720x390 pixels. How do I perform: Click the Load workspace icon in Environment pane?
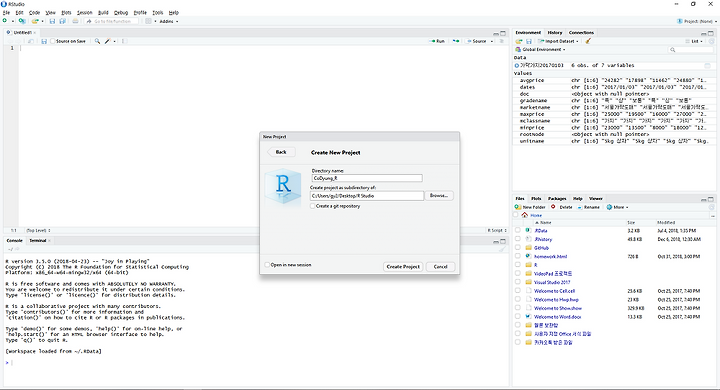coord(519,41)
